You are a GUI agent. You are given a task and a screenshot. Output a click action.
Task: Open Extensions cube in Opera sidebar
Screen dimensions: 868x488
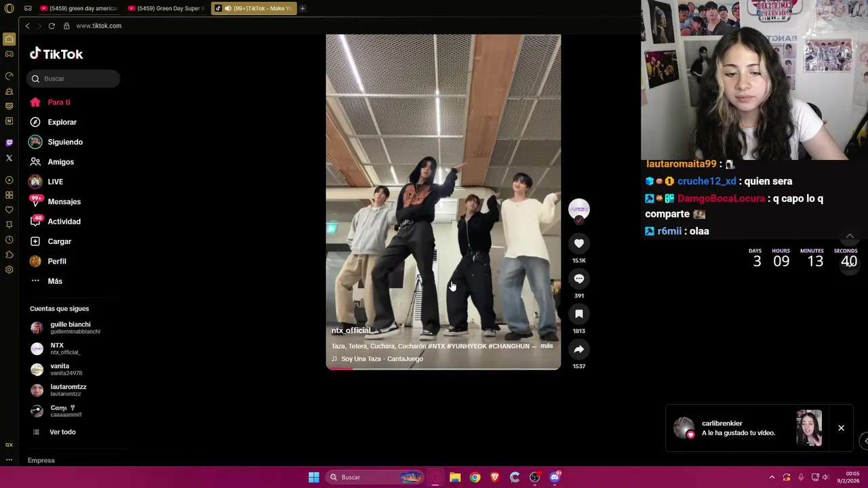[9, 255]
